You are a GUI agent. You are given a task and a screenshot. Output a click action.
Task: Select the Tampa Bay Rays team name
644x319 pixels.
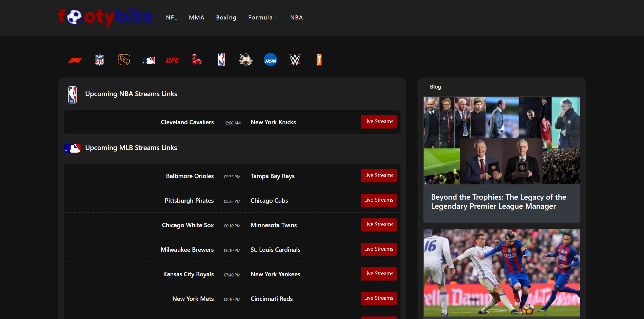(273, 176)
